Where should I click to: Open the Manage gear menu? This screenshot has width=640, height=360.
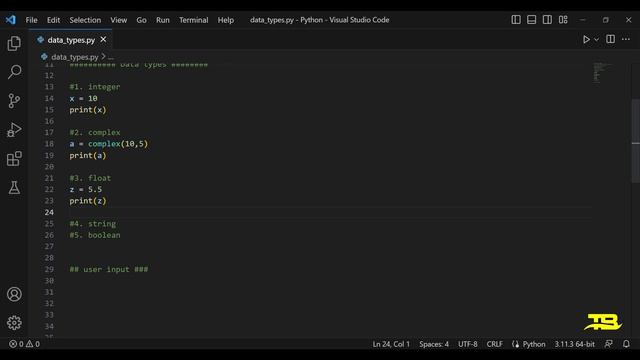pyautogui.click(x=14, y=323)
